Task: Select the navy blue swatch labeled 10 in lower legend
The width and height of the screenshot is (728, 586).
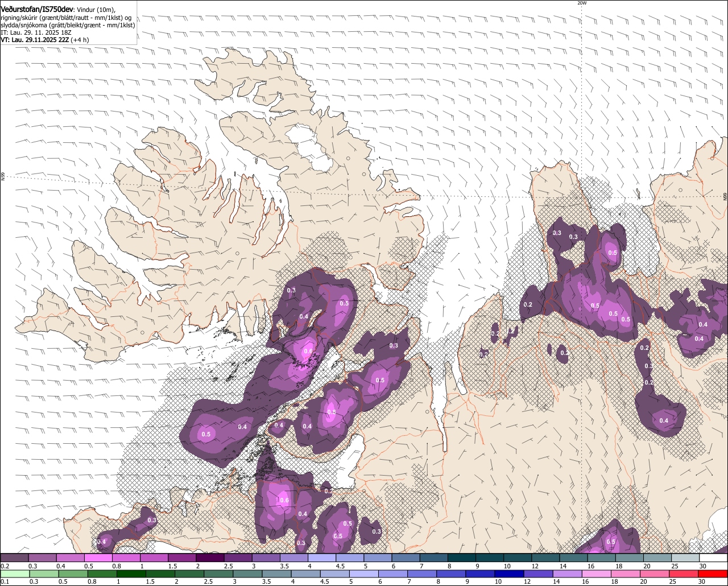Action: tap(510, 573)
